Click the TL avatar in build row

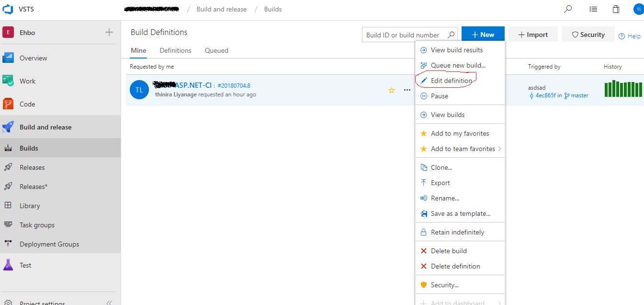(x=139, y=90)
